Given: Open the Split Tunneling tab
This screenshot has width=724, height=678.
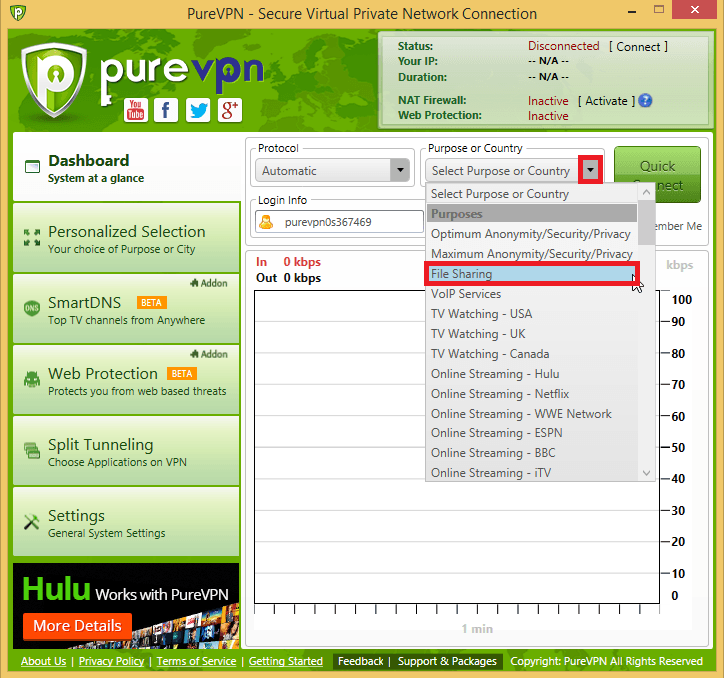Looking at the screenshot, I should 127,452.
